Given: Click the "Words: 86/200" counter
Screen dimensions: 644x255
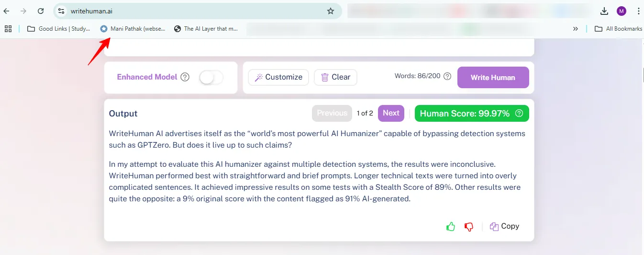Looking at the screenshot, I should [417, 76].
